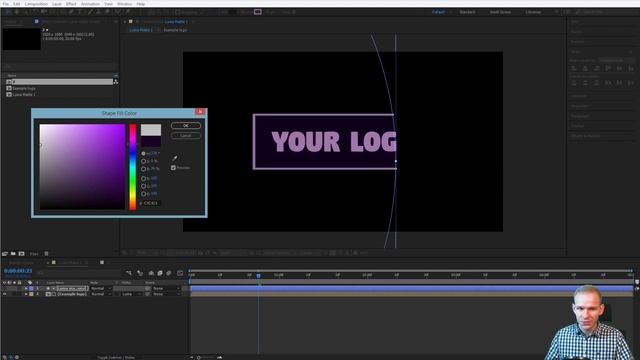Click Toggle Switches / Modes
640x360 pixels.
click(x=116, y=358)
